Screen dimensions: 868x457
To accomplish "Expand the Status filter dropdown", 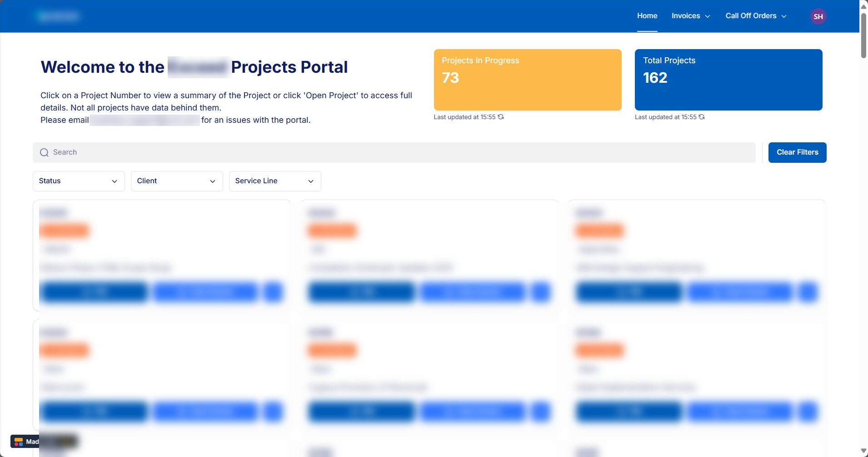I will tap(79, 181).
